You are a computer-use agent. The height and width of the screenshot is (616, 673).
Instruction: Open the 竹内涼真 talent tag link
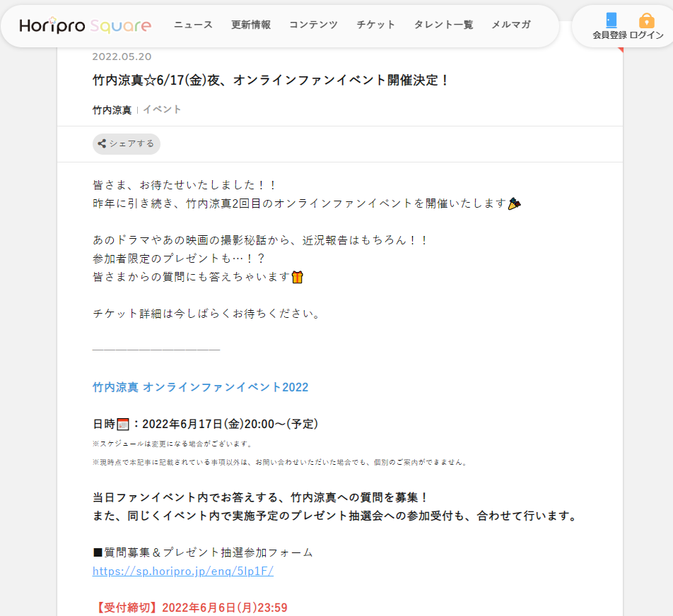click(x=112, y=109)
